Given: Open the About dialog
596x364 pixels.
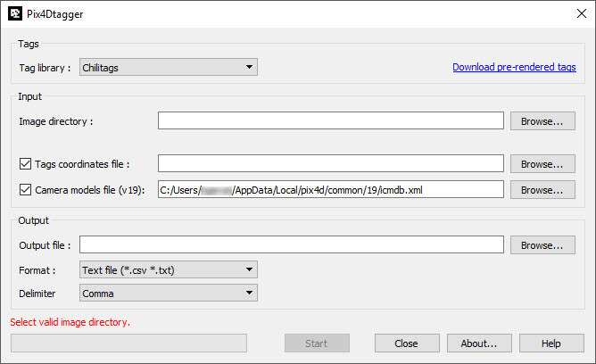Looking at the screenshot, I should (479, 343).
